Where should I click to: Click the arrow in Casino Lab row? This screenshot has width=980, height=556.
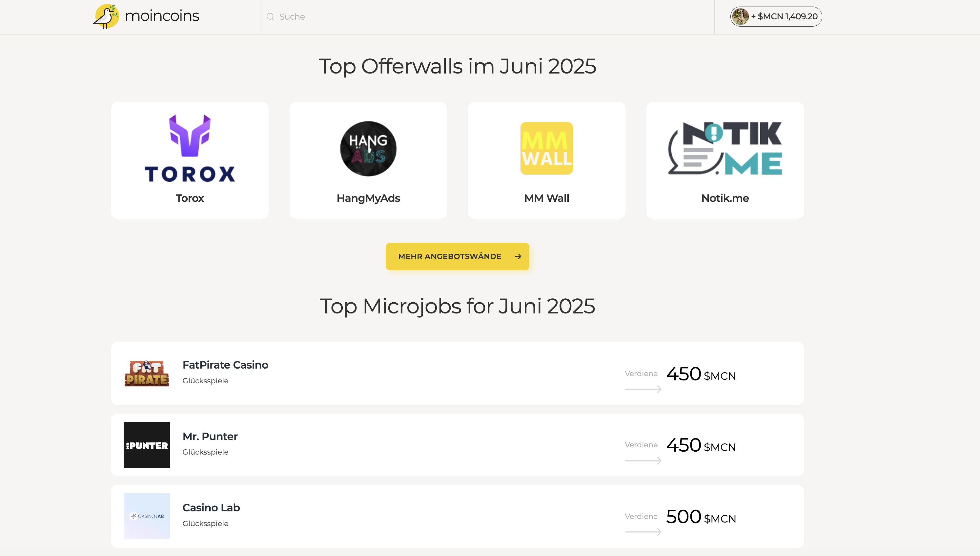(643, 532)
